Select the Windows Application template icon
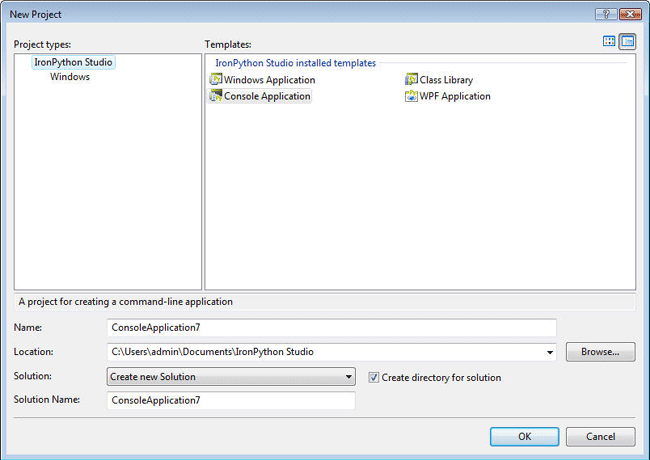This screenshot has width=650, height=460. tap(216, 79)
